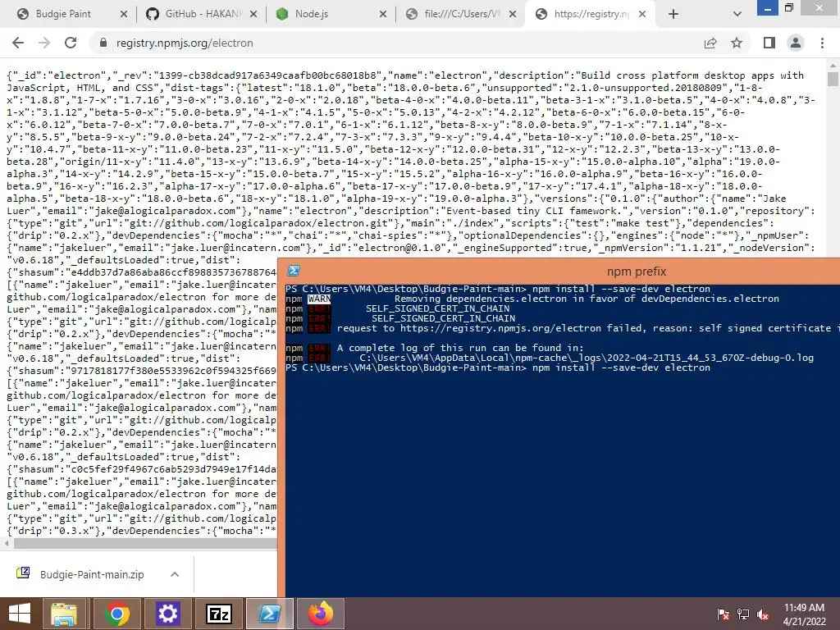Switch to the GitHub - HAKAN tab
This screenshot has height=630, width=840.
(202, 14)
